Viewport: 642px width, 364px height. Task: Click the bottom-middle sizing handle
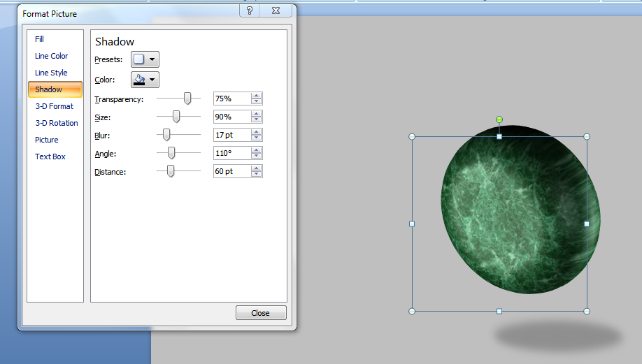pyautogui.click(x=499, y=311)
